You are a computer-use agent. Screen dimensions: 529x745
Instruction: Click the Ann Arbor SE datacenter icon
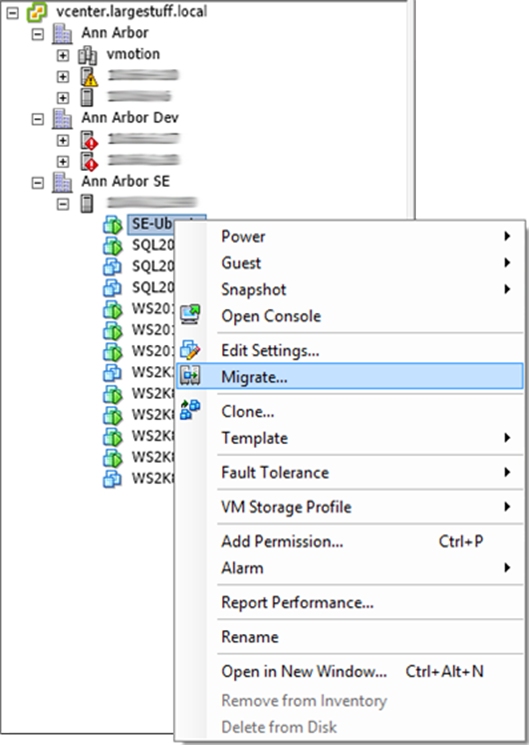point(62,182)
